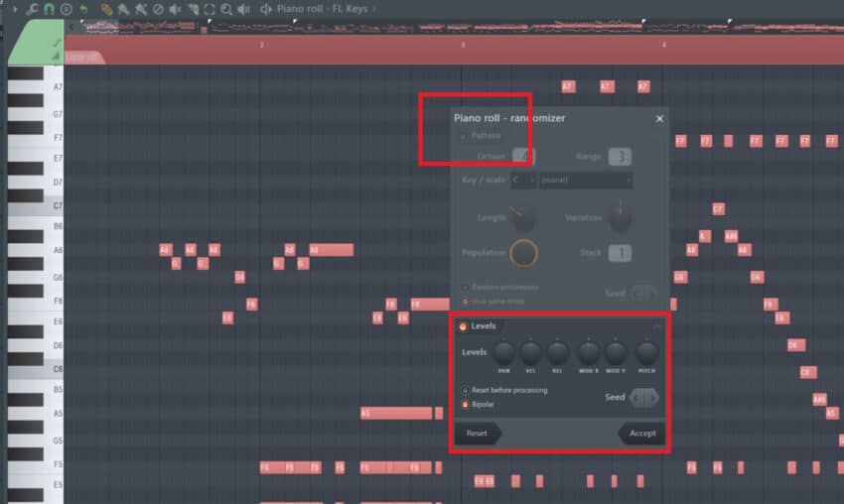
Task: Toggle the magnet snap icon
Action: 49,9
